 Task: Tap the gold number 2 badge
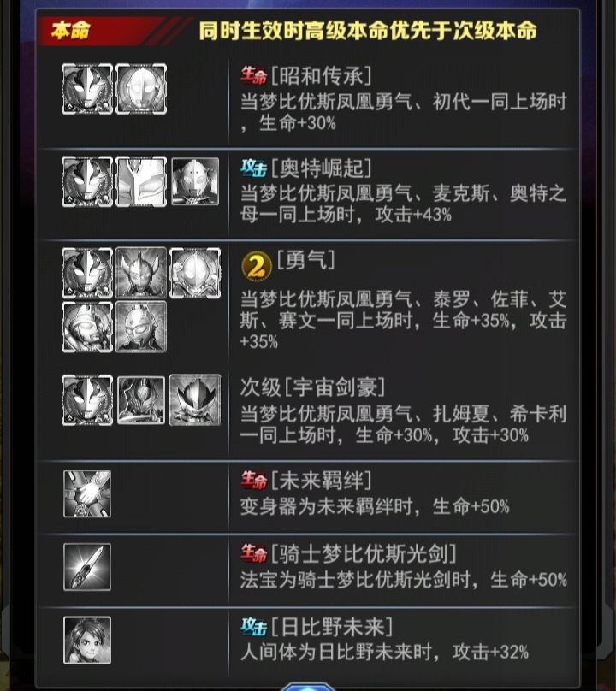pyautogui.click(x=256, y=265)
